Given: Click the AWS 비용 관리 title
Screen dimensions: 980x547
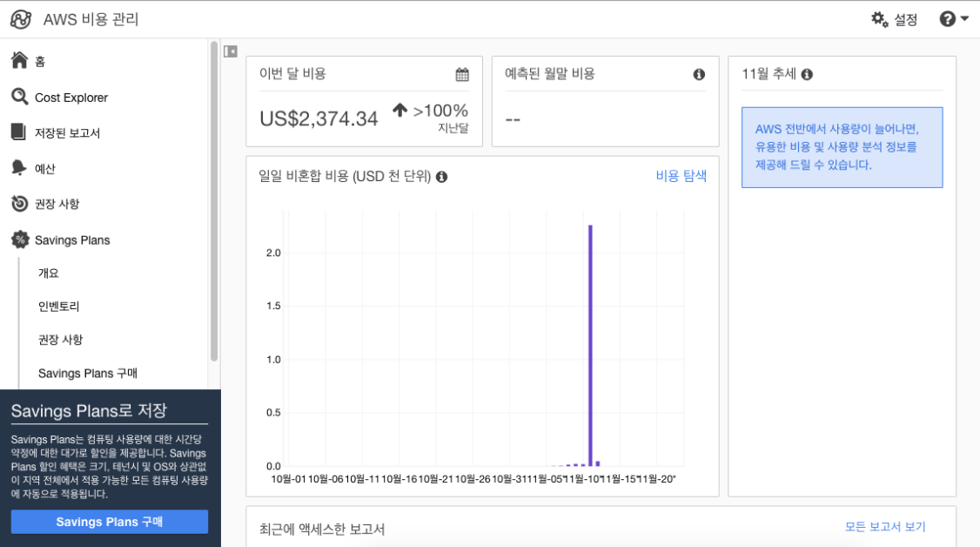Looking at the screenshot, I should [91, 19].
